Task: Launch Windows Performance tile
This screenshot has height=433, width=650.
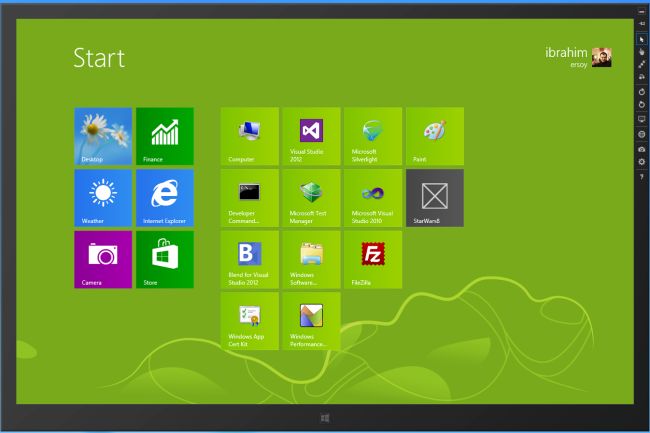Action: (x=312, y=321)
